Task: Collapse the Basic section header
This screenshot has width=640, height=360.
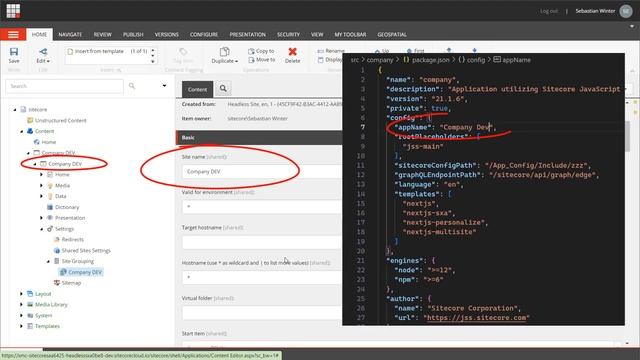Action: point(259,138)
